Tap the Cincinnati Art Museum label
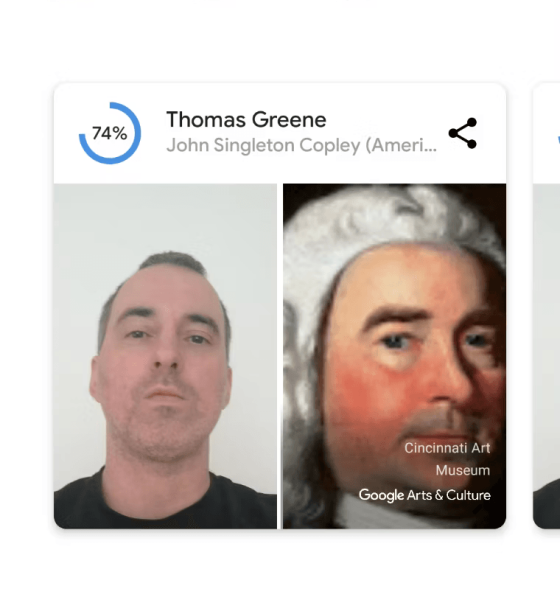The image size is (560, 600). 447,458
